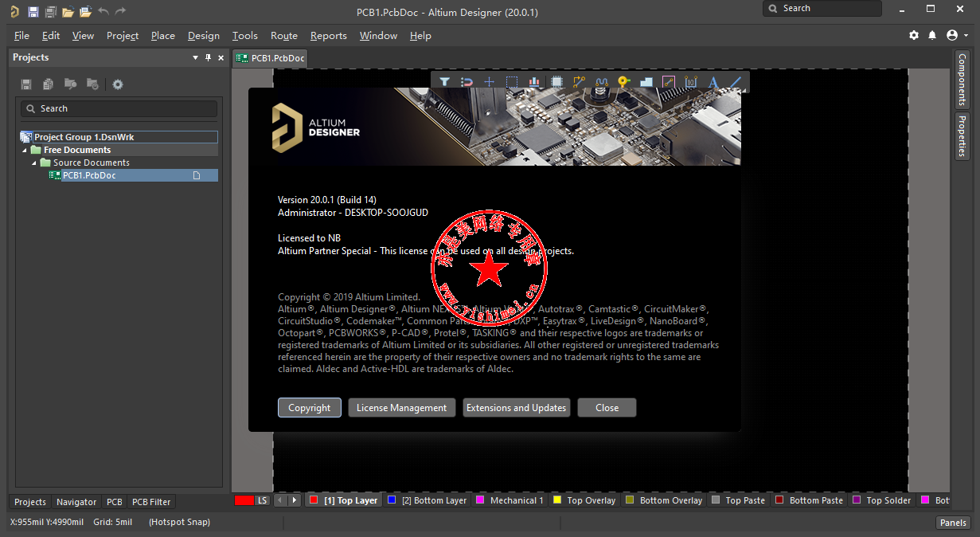980x537 pixels.
Task: Open the Edit menu
Action: tap(51, 35)
